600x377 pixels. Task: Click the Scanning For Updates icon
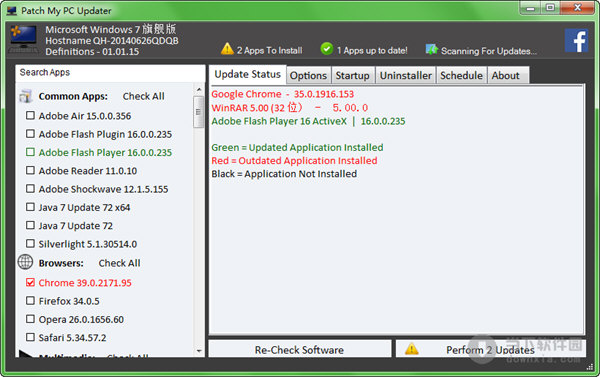coord(432,49)
